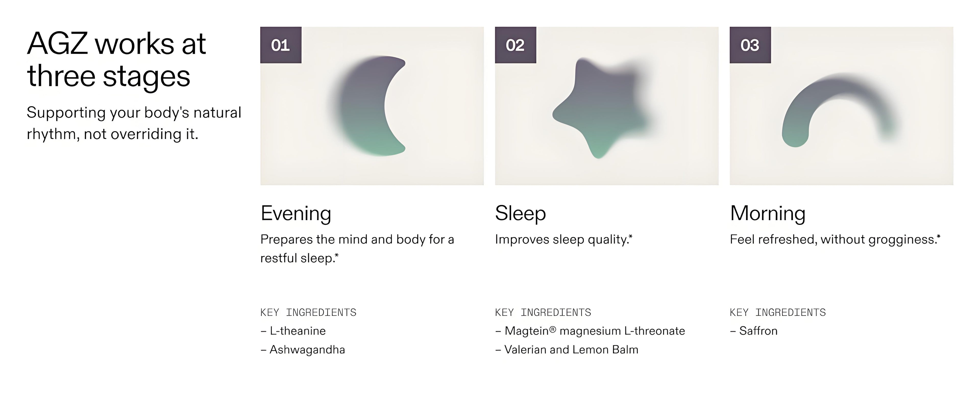Click Valerian and Lemon Balm ingredient
The image size is (980, 402).
click(x=571, y=349)
